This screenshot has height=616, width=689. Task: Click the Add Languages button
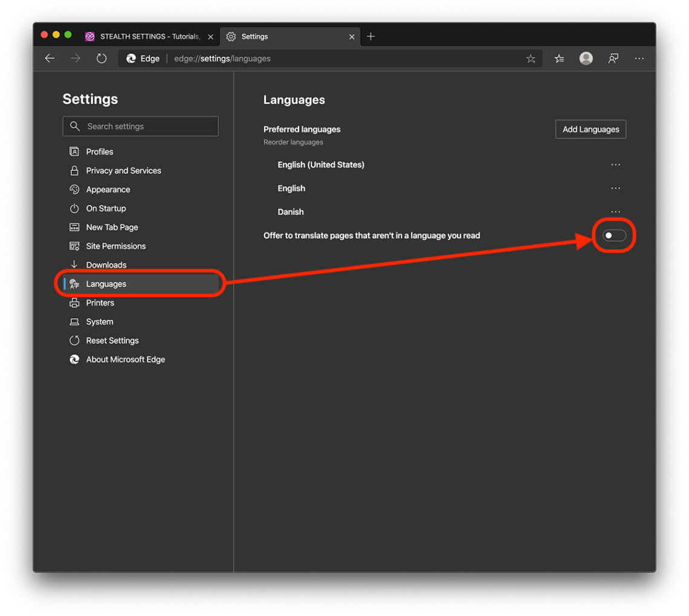click(590, 129)
